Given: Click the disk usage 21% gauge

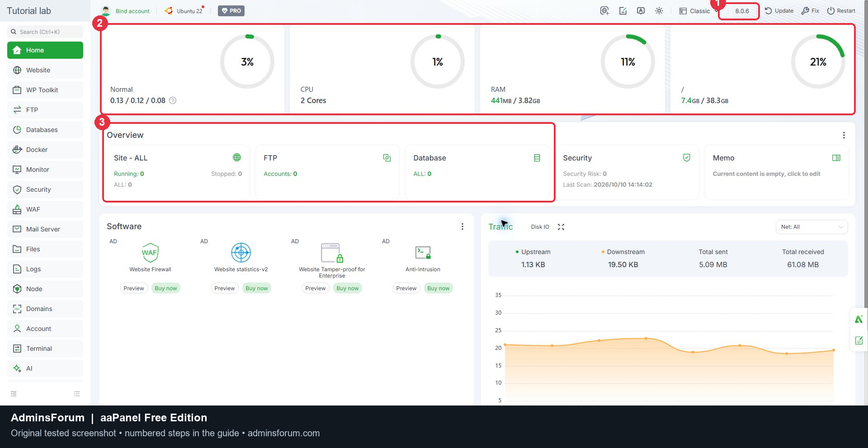Looking at the screenshot, I should pos(818,61).
